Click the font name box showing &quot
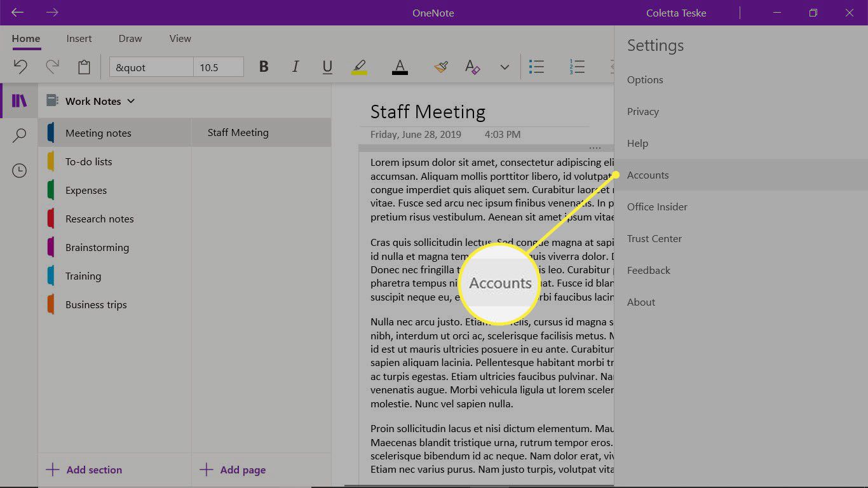Image resolution: width=868 pixels, height=488 pixels. (151, 67)
